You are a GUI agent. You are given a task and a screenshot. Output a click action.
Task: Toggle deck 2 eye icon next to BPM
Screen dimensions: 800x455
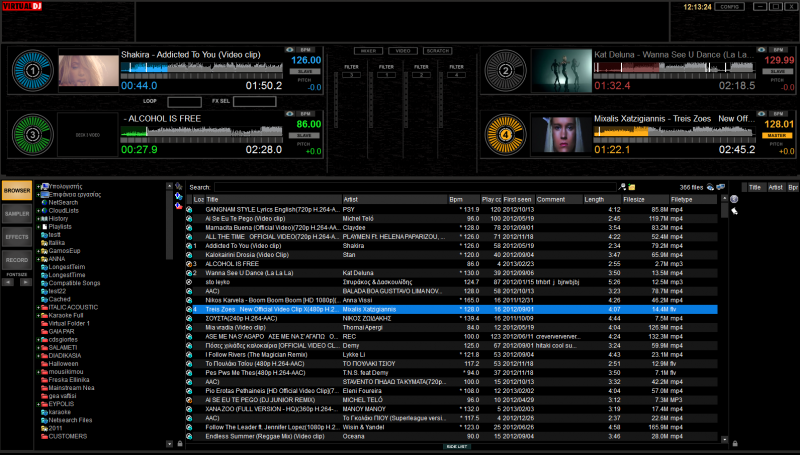click(x=762, y=50)
